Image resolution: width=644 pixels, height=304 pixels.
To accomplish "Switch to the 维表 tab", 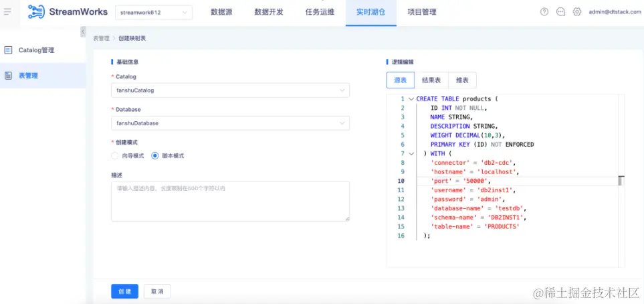I will pyautogui.click(x=463, y=80).
